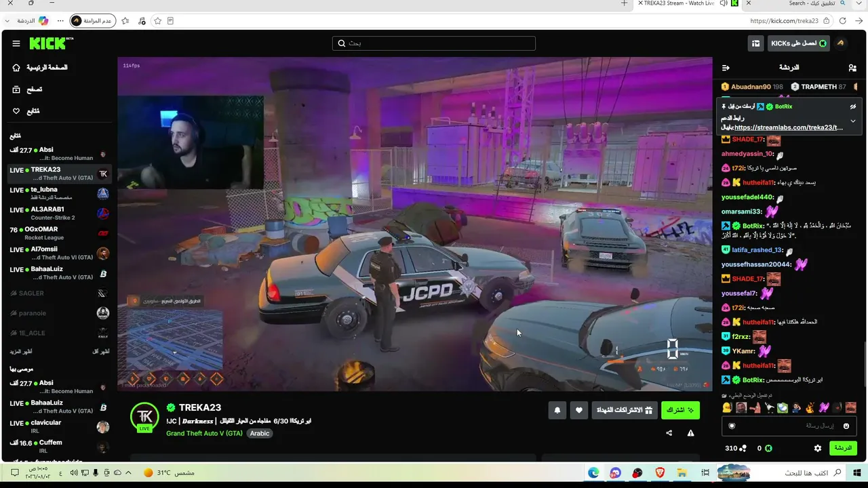Image resolution: width=868 pixels, height=488 pixels.
Task: Mute the TREKA23 tab audio icon
Action: point(723,3)
